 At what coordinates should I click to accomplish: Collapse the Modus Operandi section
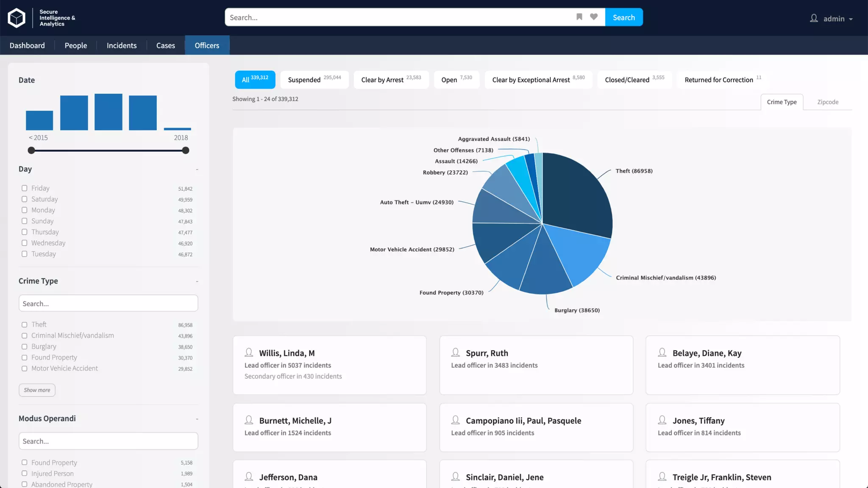click(x=197, y=419)
